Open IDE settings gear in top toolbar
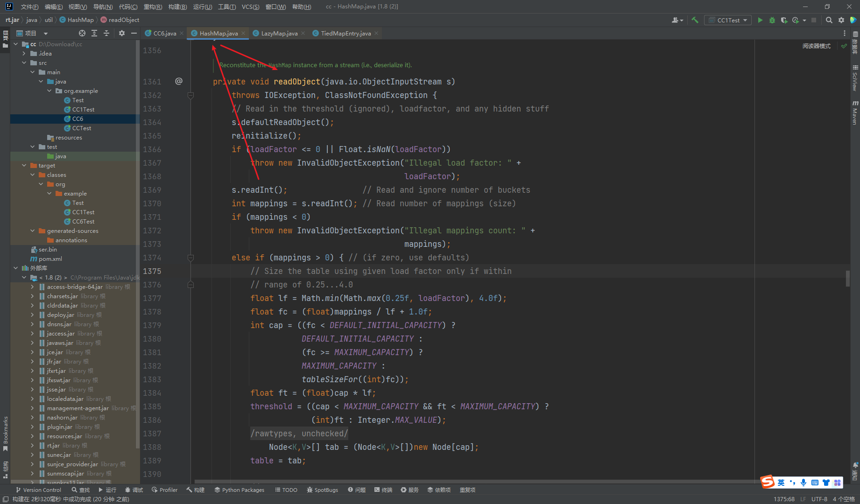Viewport: 860px width, 504px height. click(x=841, y=20)
